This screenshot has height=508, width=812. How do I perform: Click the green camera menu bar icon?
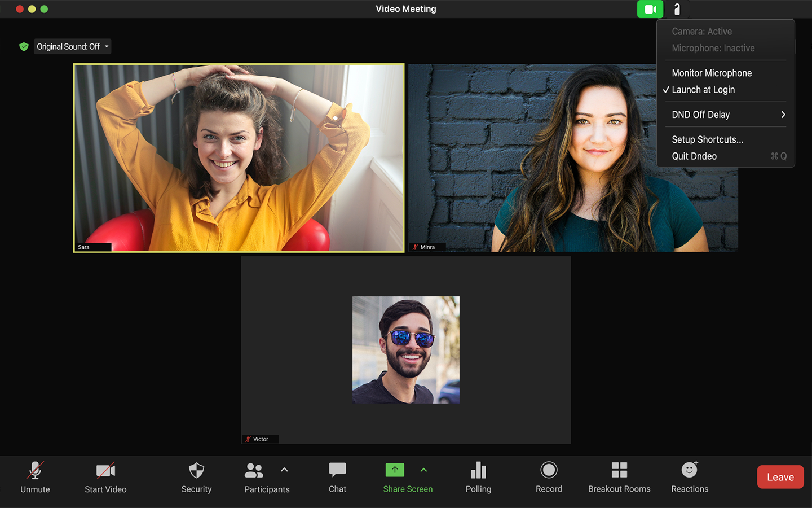coord(650,9)
